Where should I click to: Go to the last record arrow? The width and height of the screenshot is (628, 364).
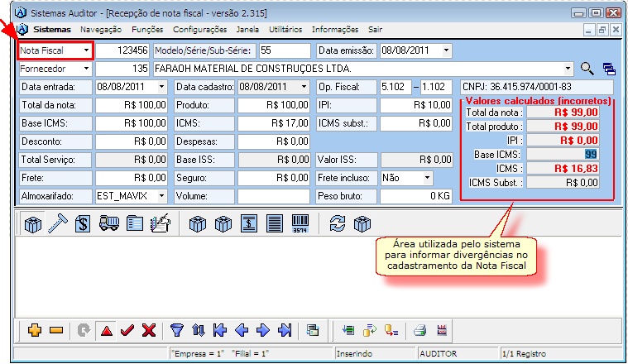pos(284,330)
